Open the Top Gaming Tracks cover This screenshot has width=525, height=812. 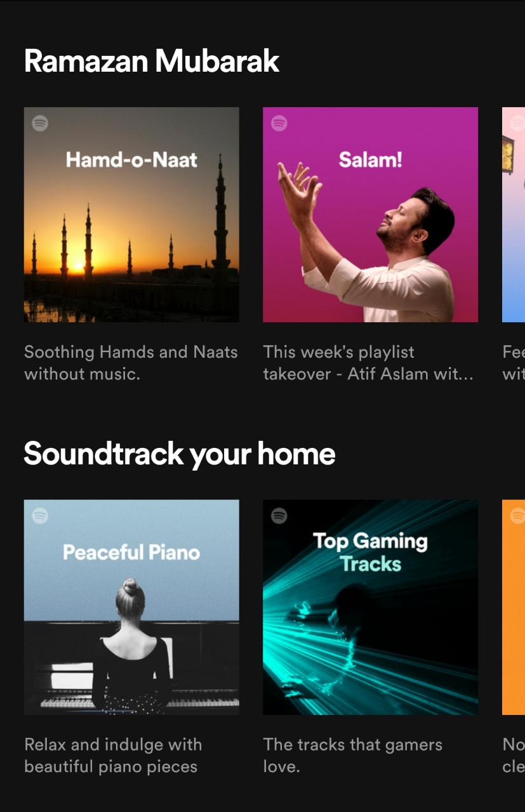tap(370, 607)
